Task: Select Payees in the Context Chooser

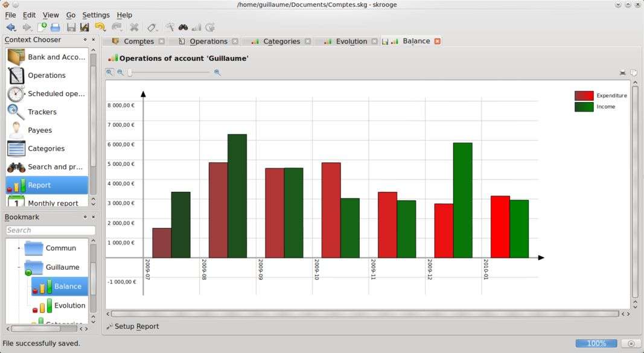Action: [40, 130]
